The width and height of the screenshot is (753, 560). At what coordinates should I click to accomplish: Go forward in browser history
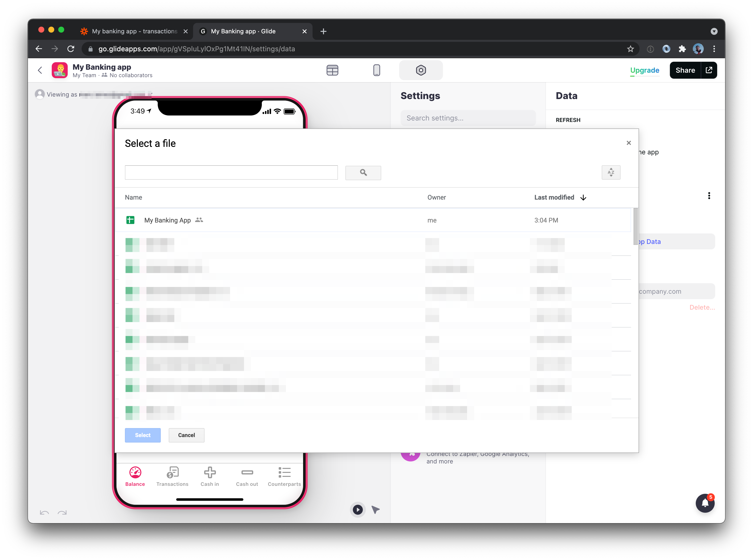coord(54,49)
